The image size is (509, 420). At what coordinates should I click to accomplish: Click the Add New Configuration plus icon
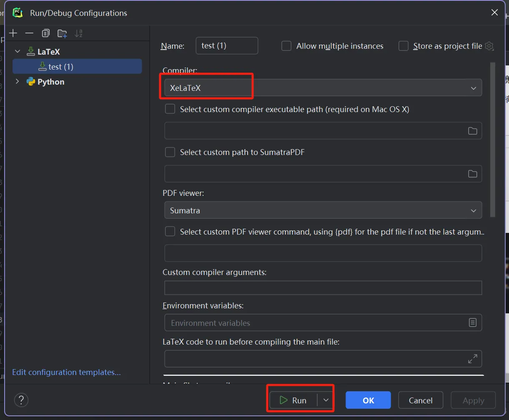click(13, 33)
